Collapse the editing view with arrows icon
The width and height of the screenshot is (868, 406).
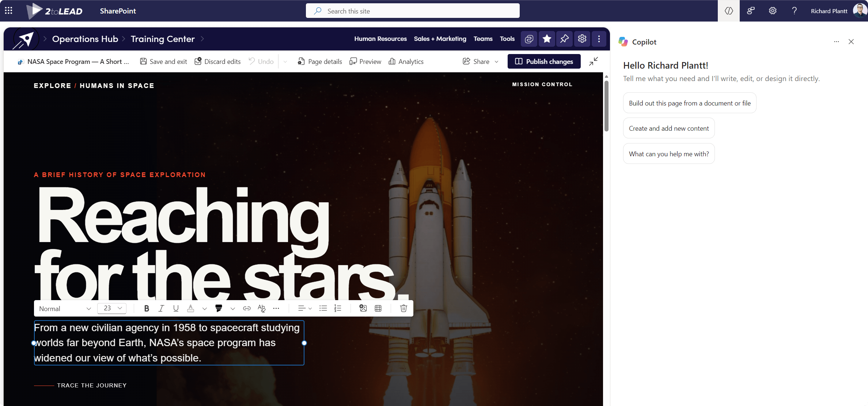point(594,61)
